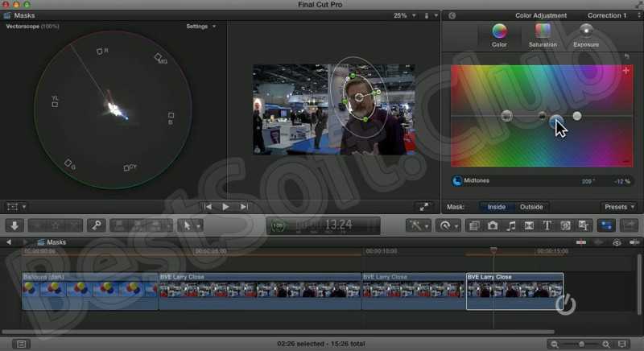Adjust the timeline zoom slider
Screen dimensions: 644x351
click(x=581, y=344)
